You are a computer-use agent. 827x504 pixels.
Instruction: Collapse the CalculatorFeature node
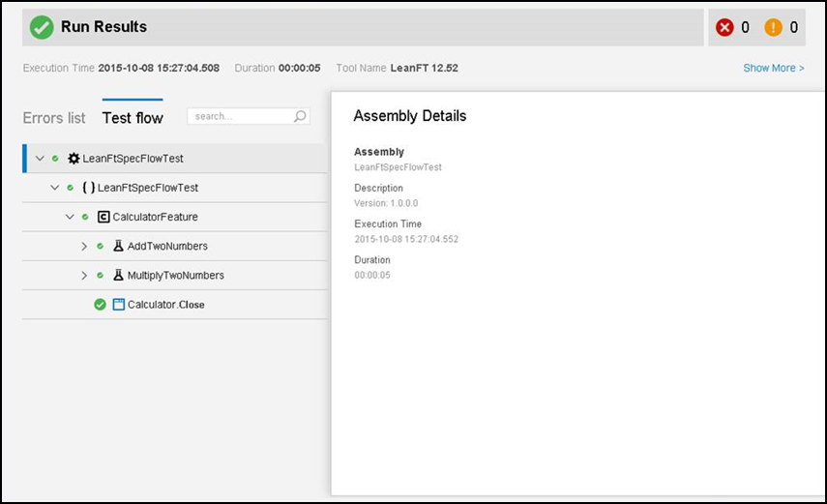pyautogui.click(x=70, y=217)
